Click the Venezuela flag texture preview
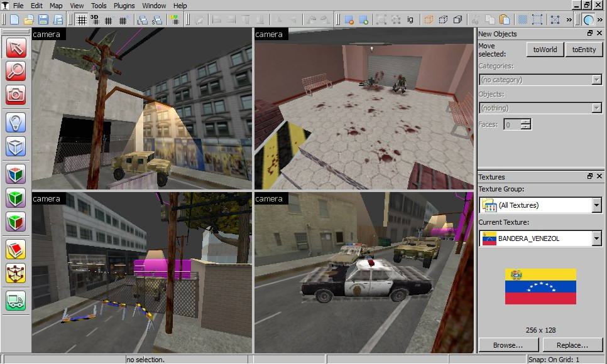The width and height of the screenshot is (607, 364). coord(539,287)
